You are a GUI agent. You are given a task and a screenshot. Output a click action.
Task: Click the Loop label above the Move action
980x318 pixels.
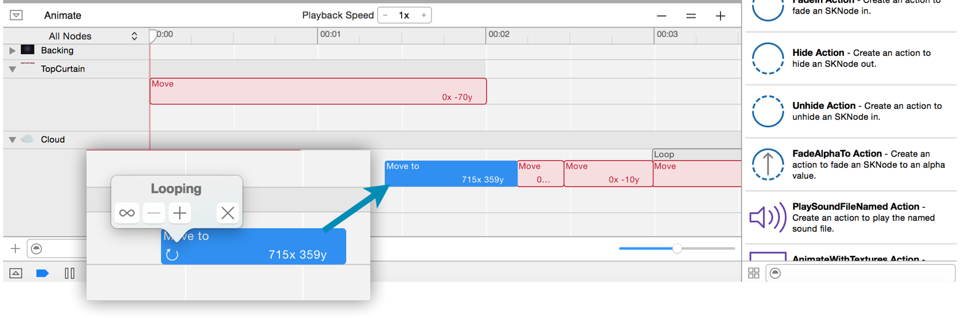point(664,155)
